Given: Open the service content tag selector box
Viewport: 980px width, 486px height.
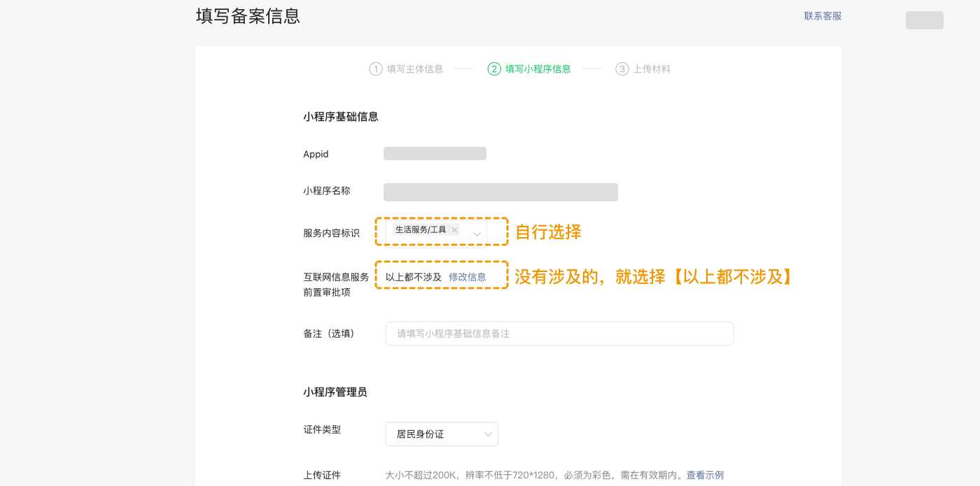Looking at the screenshot, I should [x=442, y=231].
